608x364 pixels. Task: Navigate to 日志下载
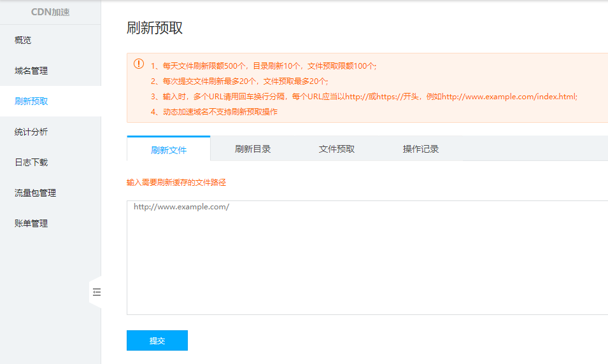[x=31, y=162]
